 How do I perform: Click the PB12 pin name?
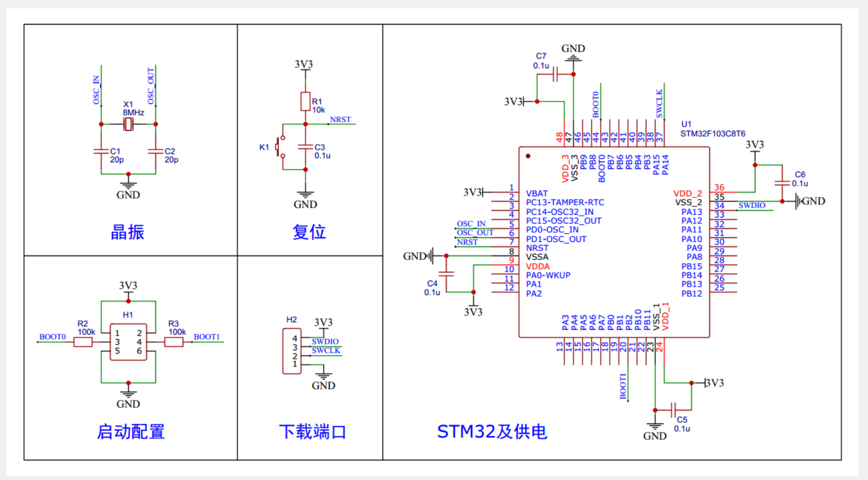pyautogui.click(x=692, y=294)
